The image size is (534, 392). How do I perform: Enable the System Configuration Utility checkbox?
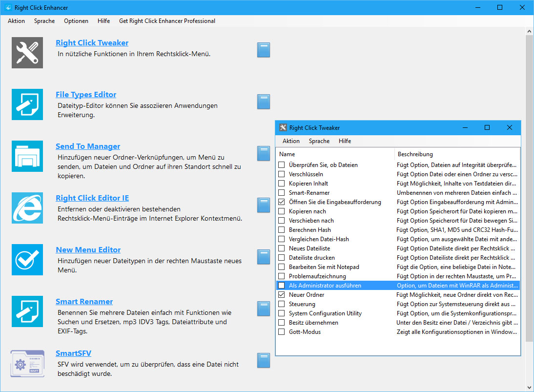pyautogui.click(x=281, y=313)
